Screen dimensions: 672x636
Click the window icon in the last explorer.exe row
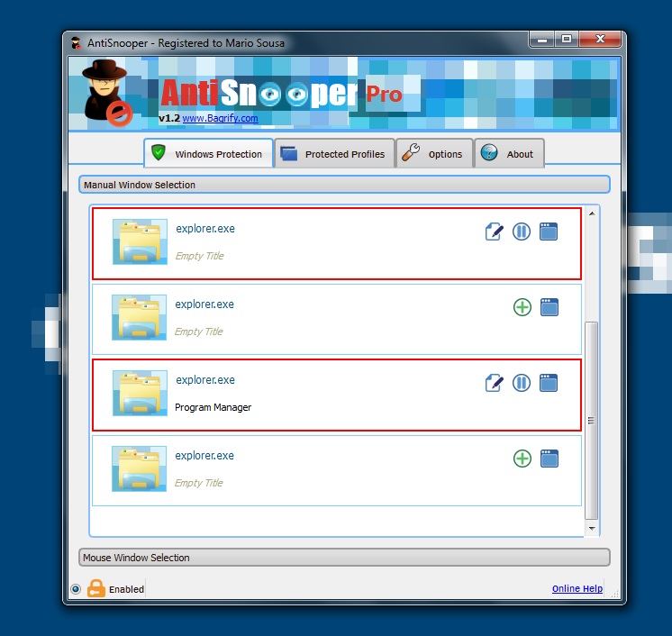pyautogui.click(x=549, y=459)
